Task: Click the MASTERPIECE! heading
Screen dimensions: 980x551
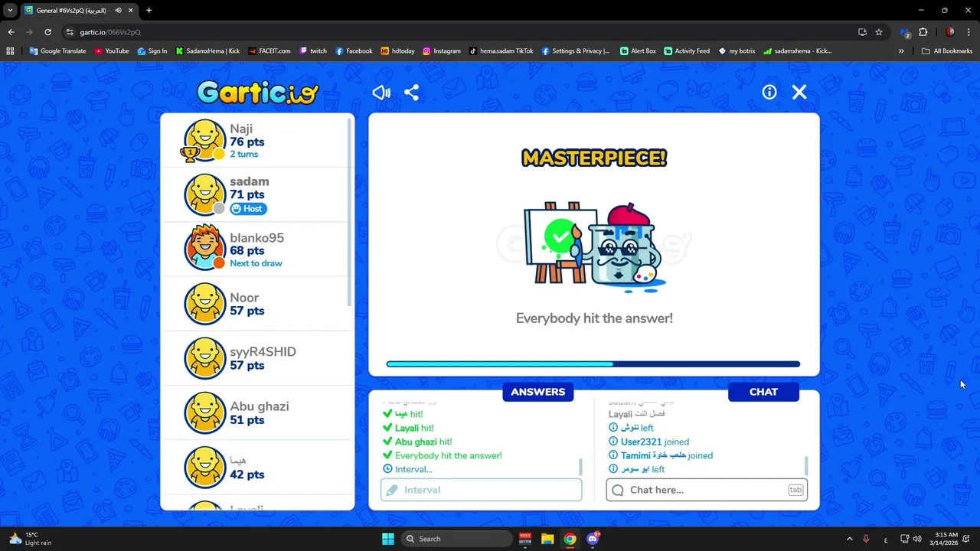Action: click(594, 158)
